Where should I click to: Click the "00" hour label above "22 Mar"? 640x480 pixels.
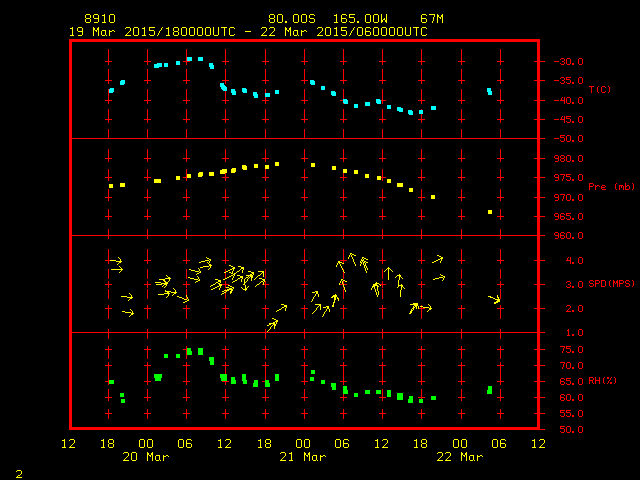(x=460, y=444)
